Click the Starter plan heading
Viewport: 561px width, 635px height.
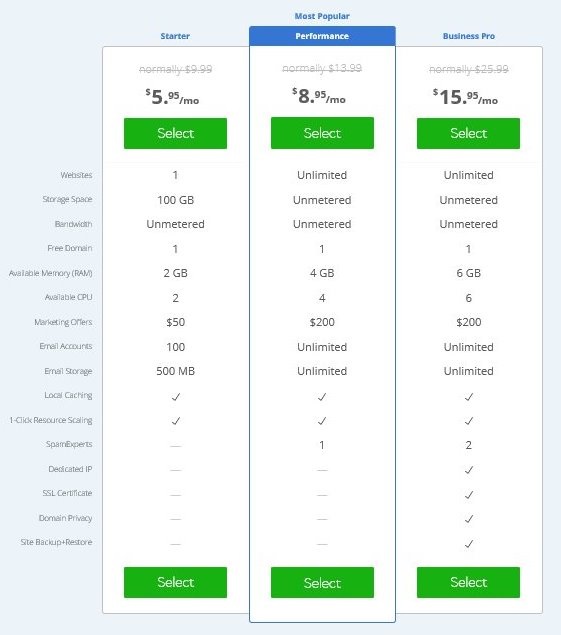(175, 36)
